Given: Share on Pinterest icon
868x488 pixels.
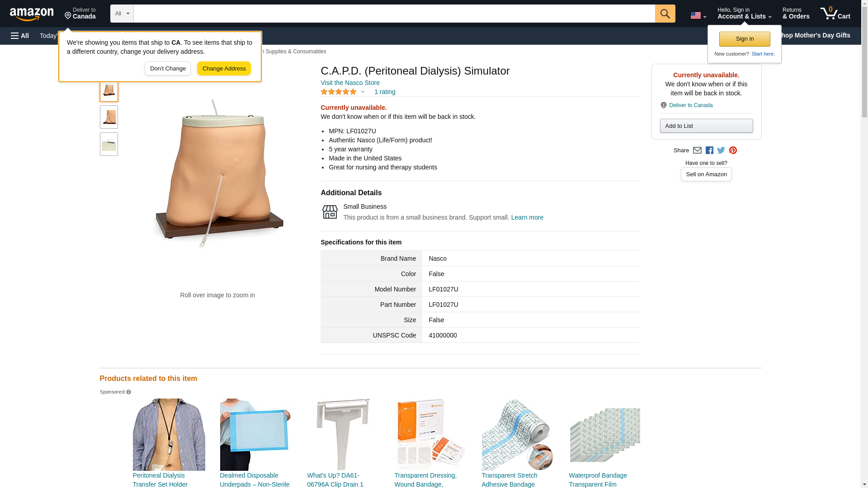Looking at the screenshot, I should click(733, 150).
